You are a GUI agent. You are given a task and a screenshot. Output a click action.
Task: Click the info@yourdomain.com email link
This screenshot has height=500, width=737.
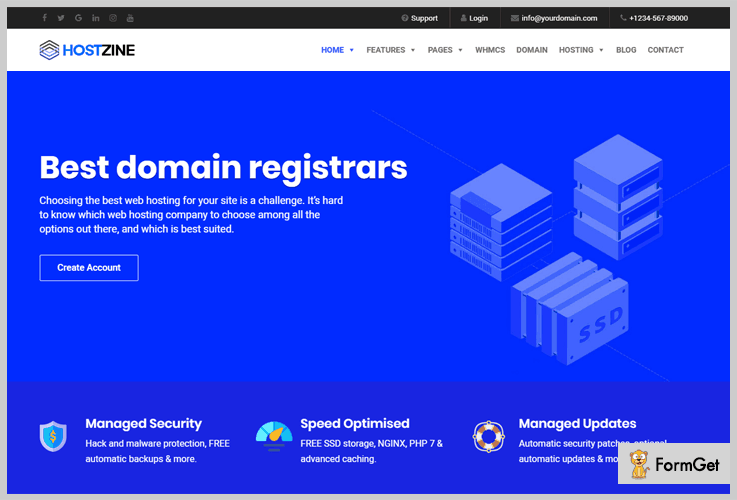tap(554, 18)
